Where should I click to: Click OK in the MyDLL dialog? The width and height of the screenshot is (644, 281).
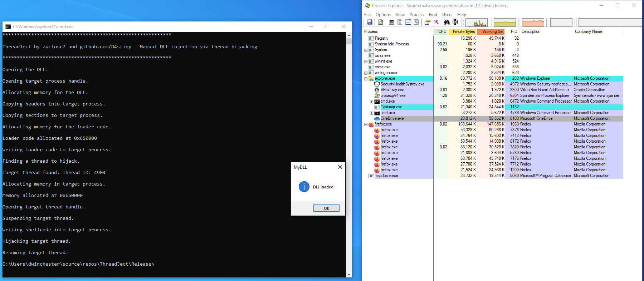(326, 208)
